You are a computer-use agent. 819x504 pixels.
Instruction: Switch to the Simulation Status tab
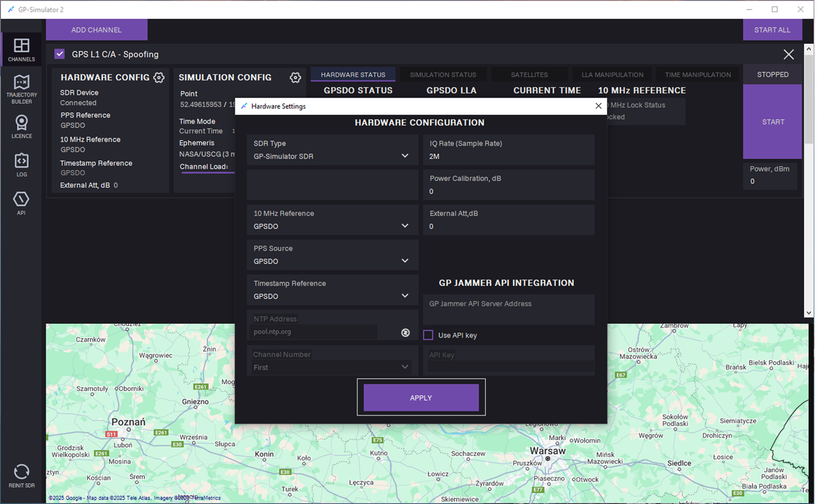coord(443,75)
